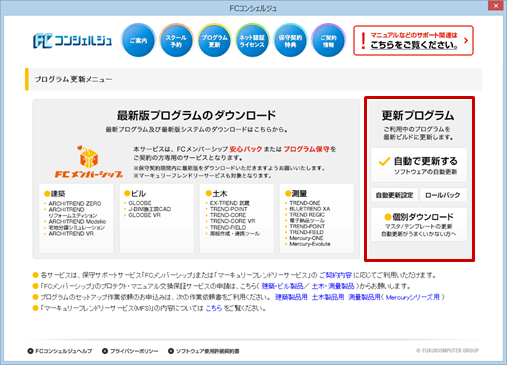Open the Mercury-ONE link under 測量
The image size is (507, 365).
(306, 238)
